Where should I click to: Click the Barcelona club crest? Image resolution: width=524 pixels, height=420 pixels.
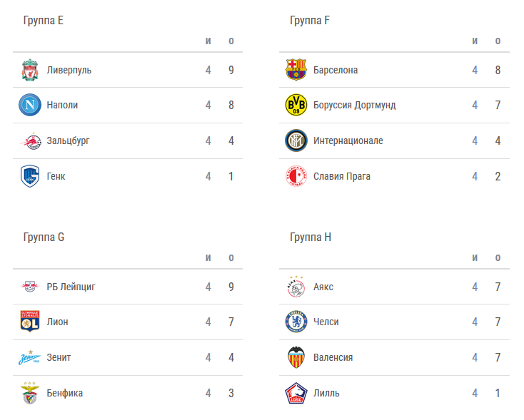296,70
